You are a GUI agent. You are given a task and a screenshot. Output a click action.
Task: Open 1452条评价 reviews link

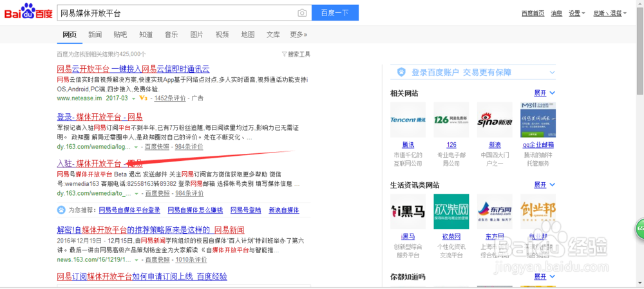(x=170, y=98)
